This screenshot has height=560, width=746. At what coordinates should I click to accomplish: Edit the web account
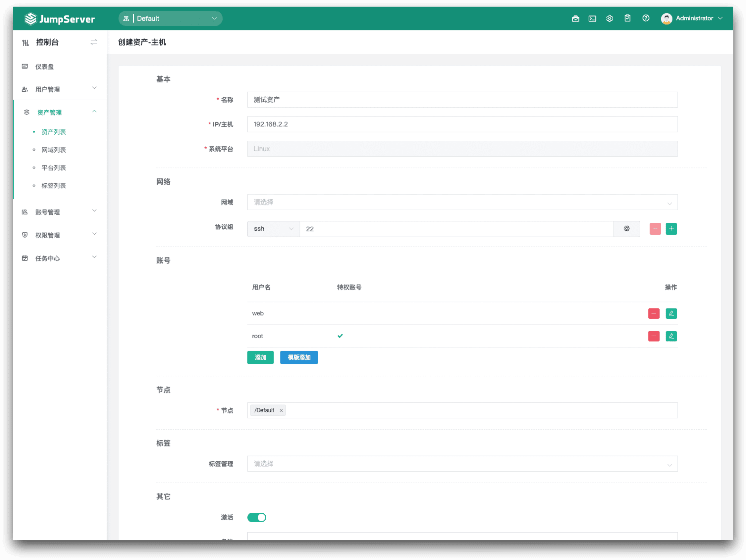tap(671, 313)
